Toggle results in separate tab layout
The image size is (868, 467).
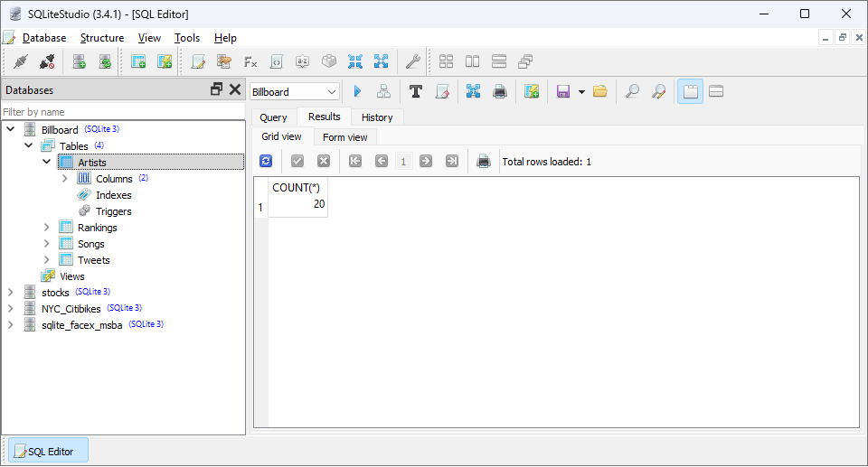point(690,91)
